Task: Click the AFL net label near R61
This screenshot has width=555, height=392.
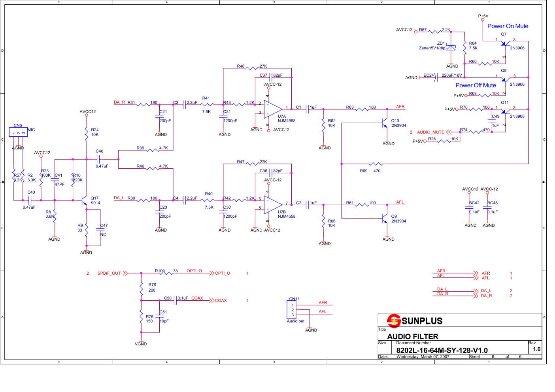Action: (x=400, y=202)
